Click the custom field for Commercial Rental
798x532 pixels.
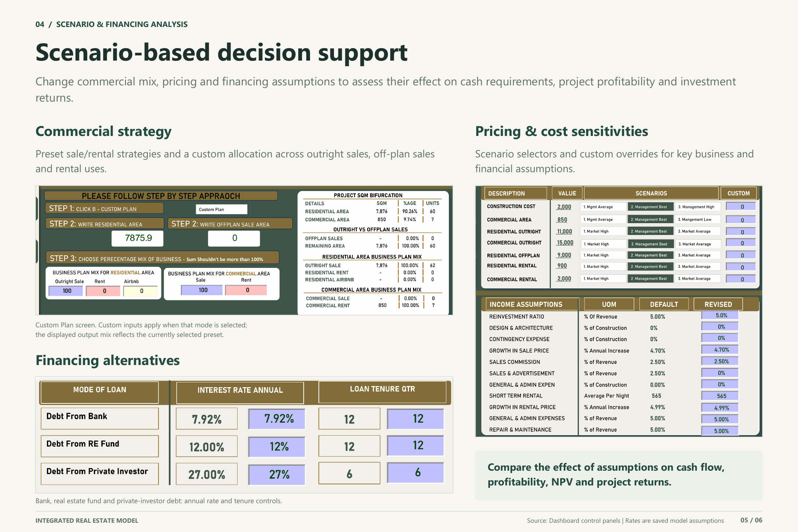point(741,279)
